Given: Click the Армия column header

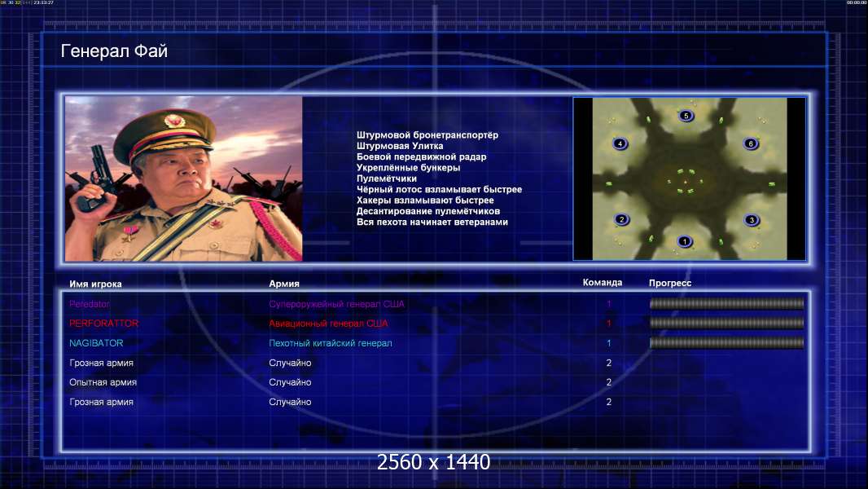Looking at the screenshot, I should [284, 284].
